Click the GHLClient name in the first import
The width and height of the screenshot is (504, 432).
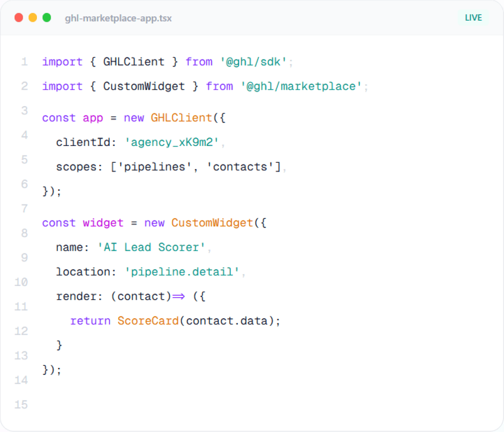point(134,61)
